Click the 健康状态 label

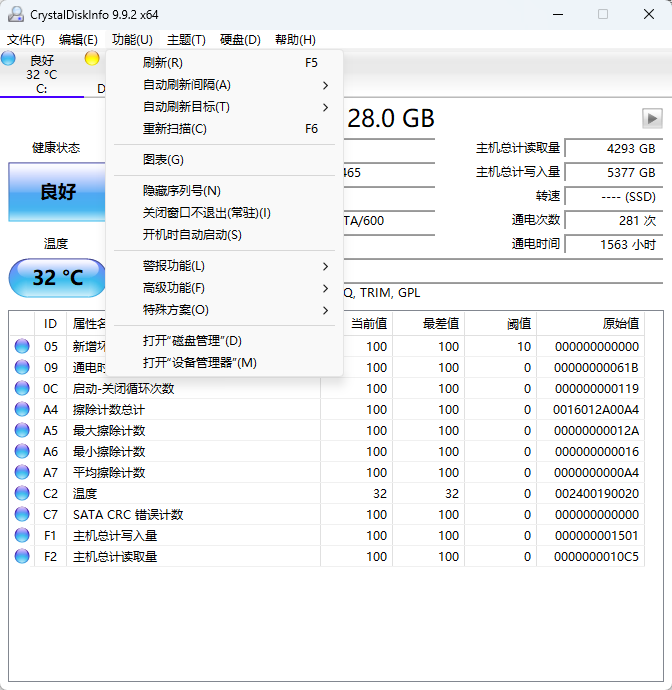click(56, 147)
